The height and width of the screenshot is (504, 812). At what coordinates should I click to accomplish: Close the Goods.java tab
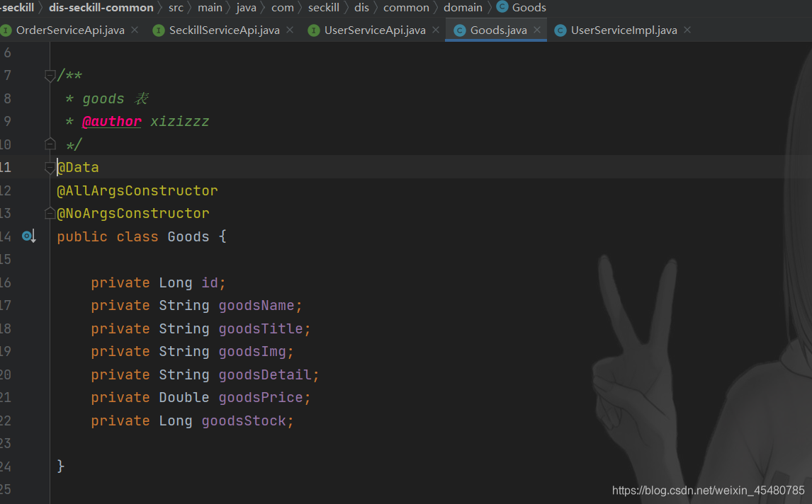(538, 30)
